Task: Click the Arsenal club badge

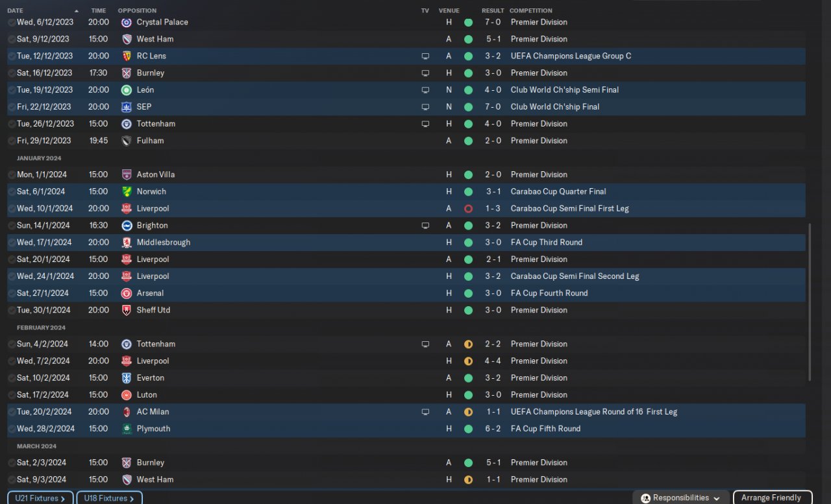Action: pyautogui.click(x=127, y=293)
